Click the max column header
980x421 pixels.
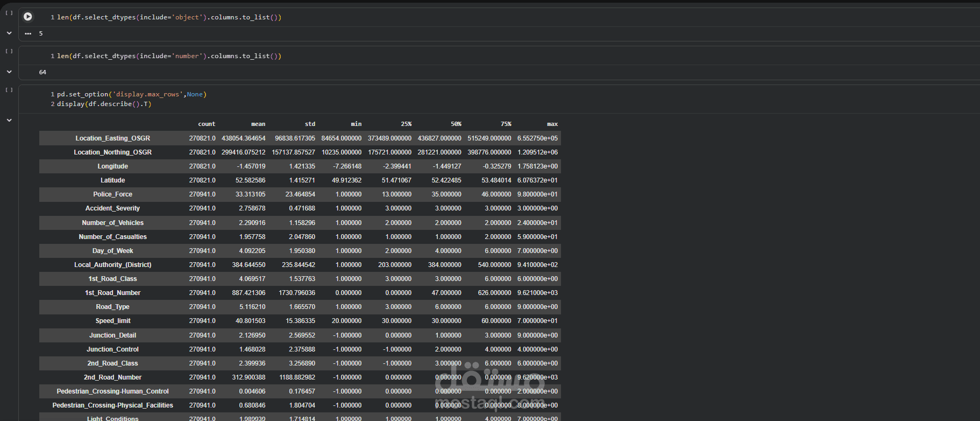tap(552, 124)
